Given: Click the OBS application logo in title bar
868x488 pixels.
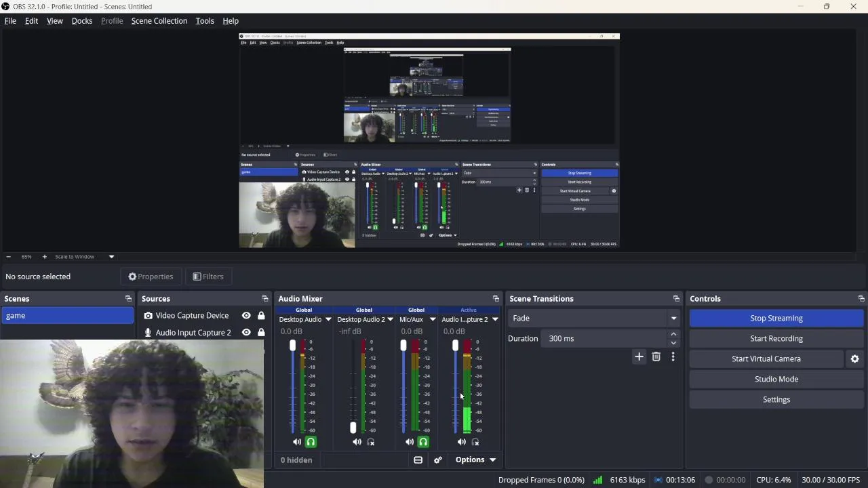Looking at the screenshot, I should pos(6,6).
